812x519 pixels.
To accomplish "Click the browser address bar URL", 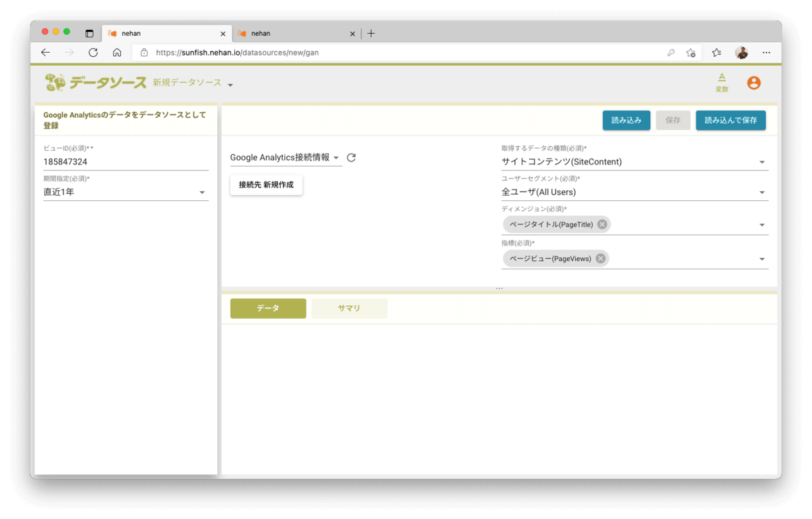I will click(237, 52).
